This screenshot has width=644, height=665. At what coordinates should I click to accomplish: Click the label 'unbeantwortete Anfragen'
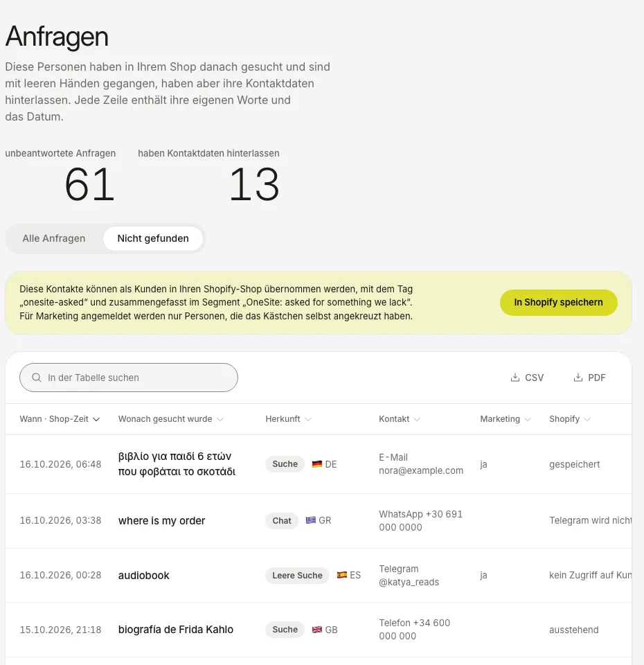(60, 153)
